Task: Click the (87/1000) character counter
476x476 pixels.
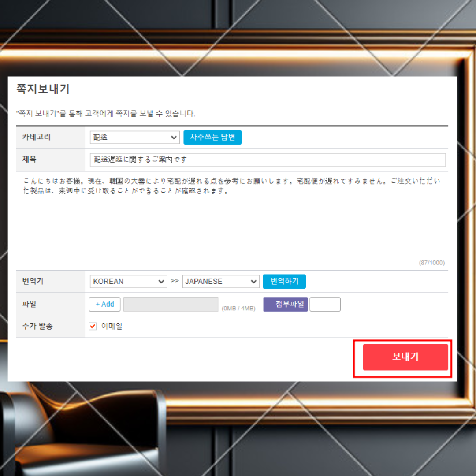Action: point(431,263)
